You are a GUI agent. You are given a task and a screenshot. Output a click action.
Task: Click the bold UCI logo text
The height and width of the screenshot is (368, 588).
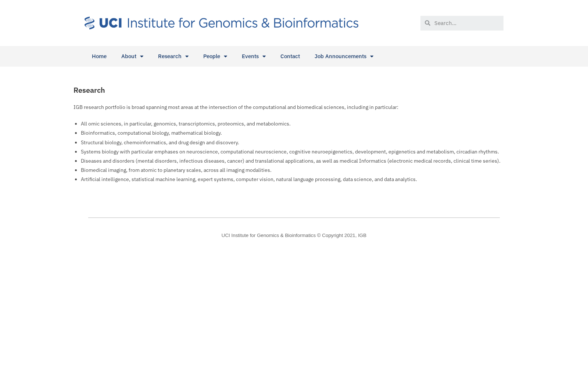[110, 23]
